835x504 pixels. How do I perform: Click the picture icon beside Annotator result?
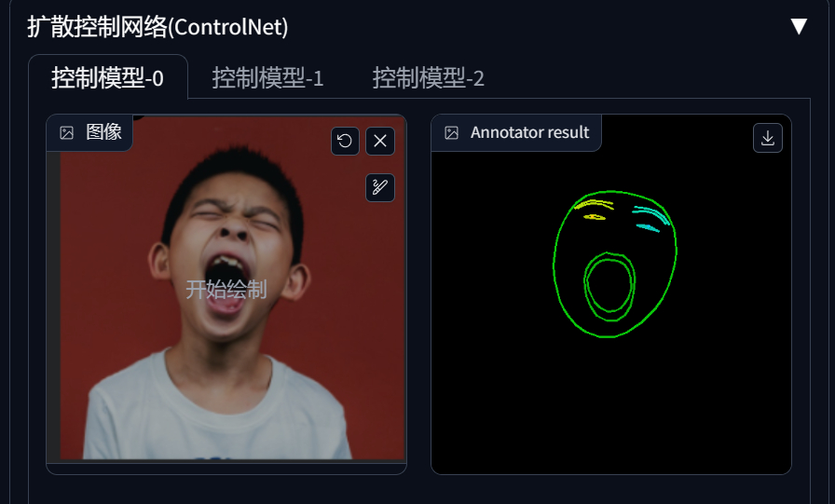(451, 132)
